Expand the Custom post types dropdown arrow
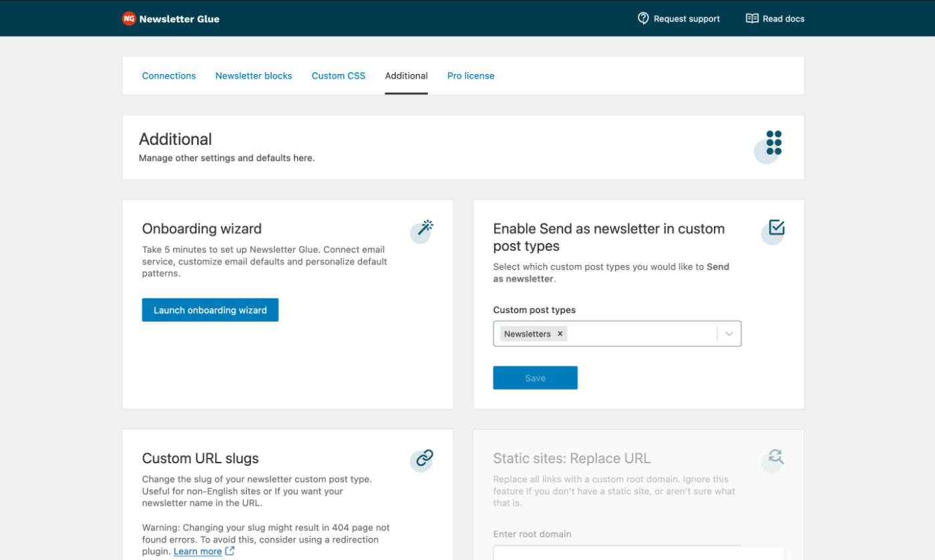The height and width of the screenshot is (560, 935). point(729,334)
